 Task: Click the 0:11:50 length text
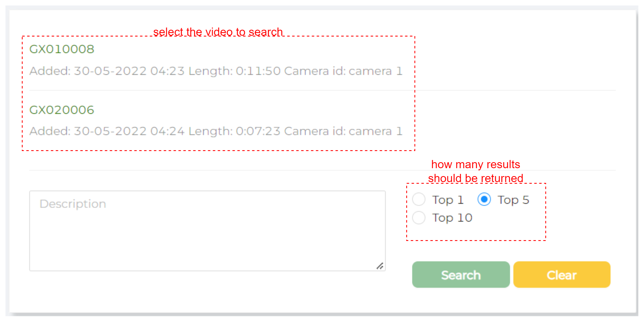pos(258,71)
